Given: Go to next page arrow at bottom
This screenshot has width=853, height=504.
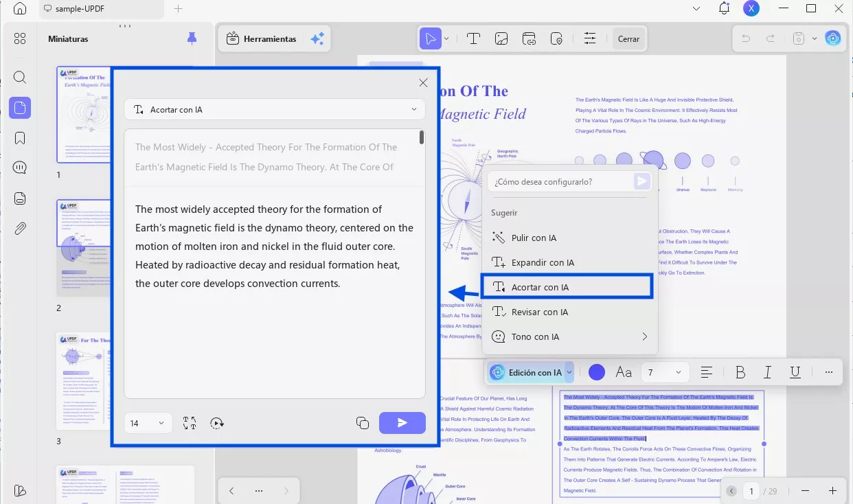Looking at the screenshot, I should tap(286, 491).
